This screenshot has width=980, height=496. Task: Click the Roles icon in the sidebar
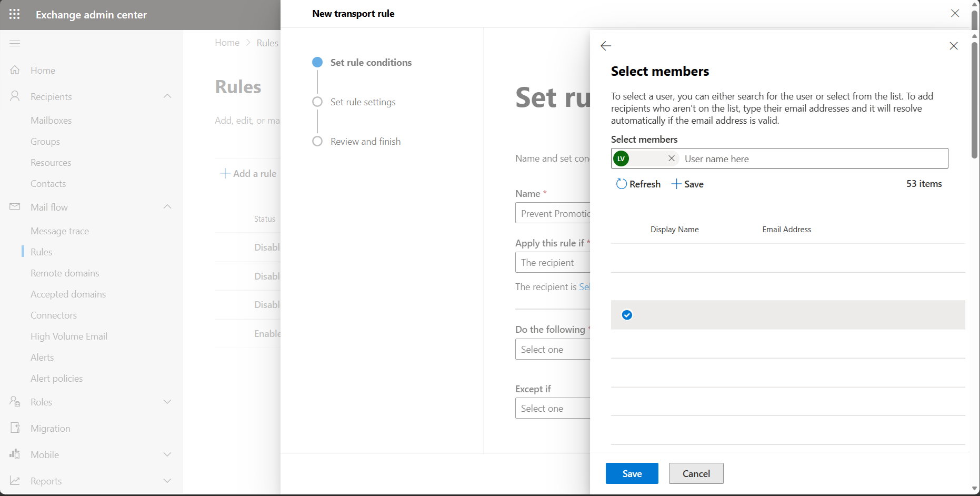(x=15, y=402)
